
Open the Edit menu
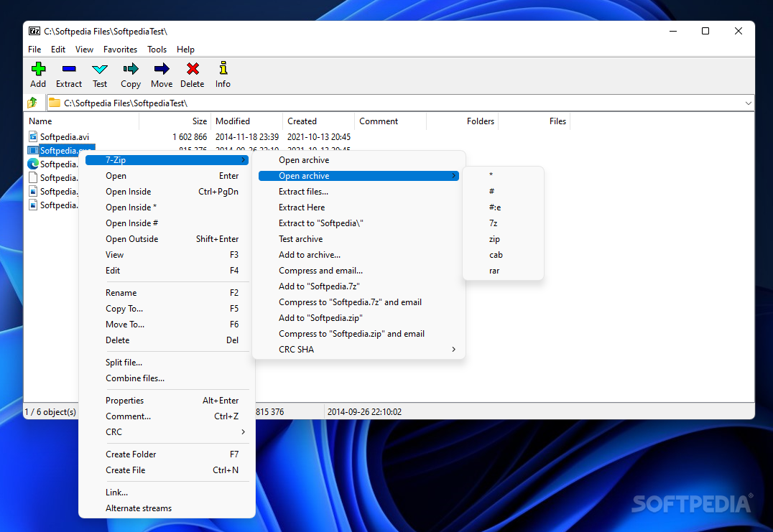pos(58,50)
